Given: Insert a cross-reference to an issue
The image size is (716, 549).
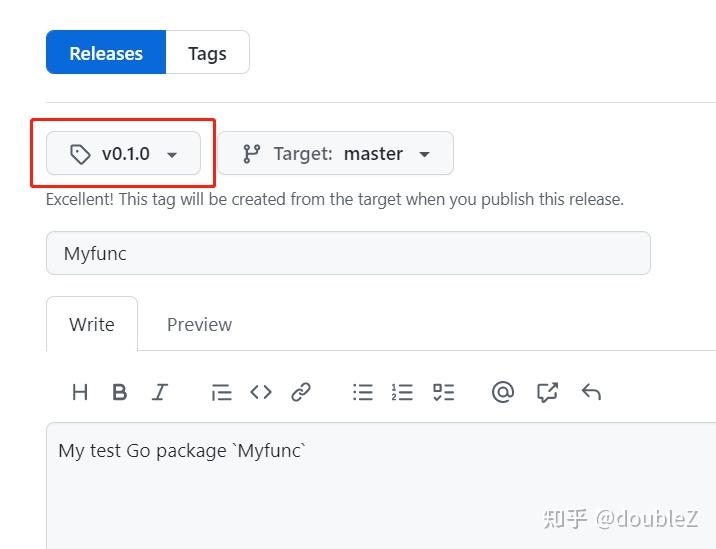Looking at the screenshot, I should (547, 392).
